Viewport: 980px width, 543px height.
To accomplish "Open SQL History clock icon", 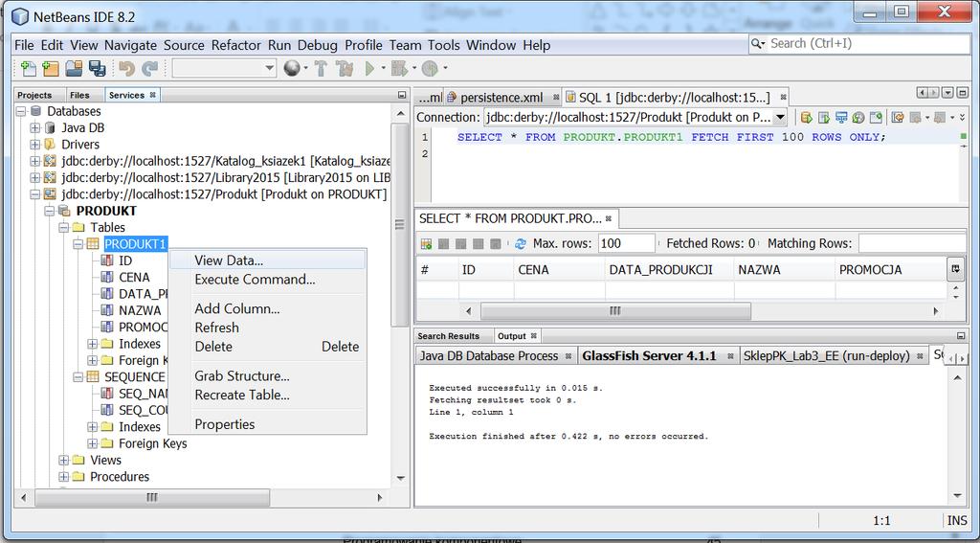I will [x=858, y=117].
